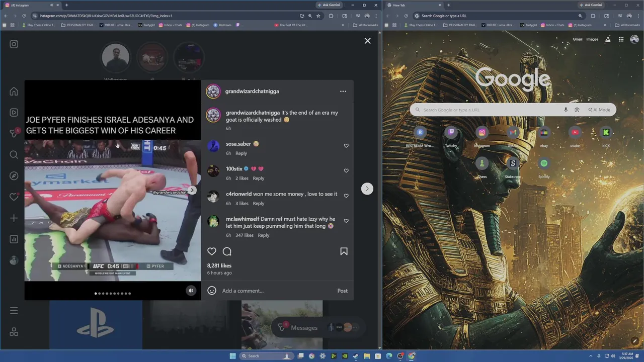Open new tab in the Instagram window

pos(66,5)
